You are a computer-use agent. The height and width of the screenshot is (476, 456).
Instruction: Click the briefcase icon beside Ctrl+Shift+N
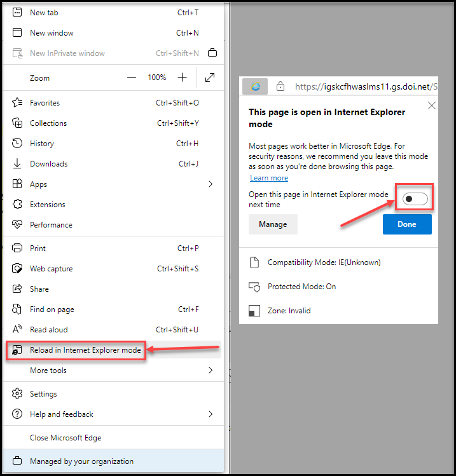[212, 53]
